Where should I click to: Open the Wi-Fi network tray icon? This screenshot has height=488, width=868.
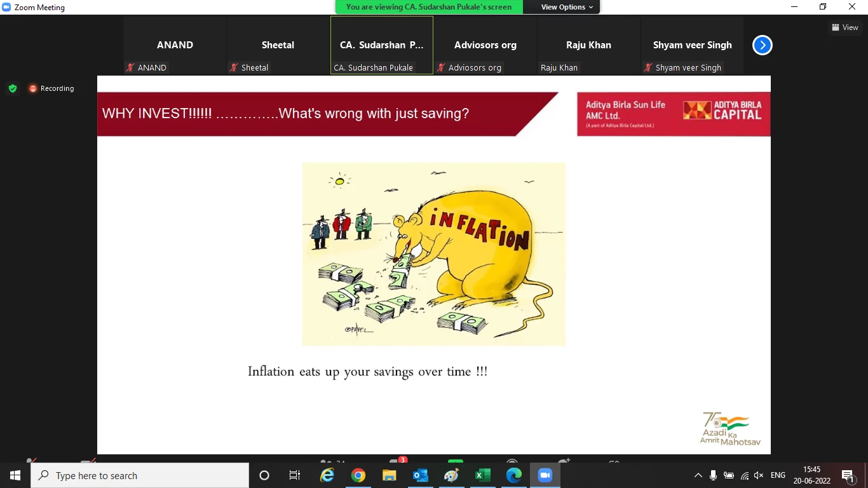click(x=744, y=475)
